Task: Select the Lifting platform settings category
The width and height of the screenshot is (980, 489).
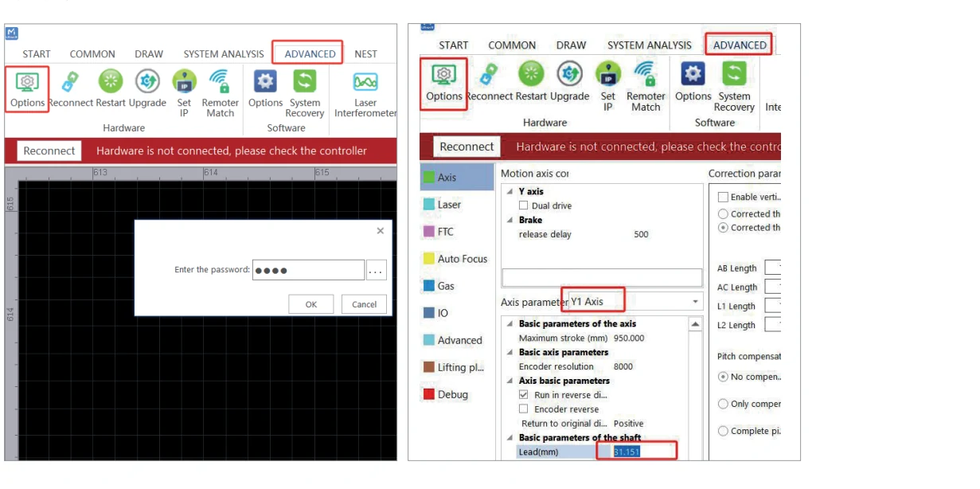Action: [x=457, y=367]
